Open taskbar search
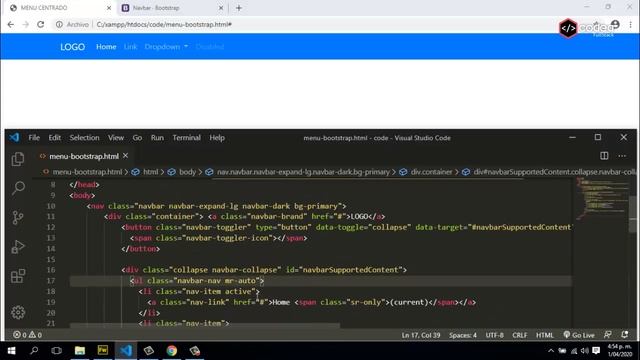640x360 pixels. pyautogui.click(x=34, y=351)
